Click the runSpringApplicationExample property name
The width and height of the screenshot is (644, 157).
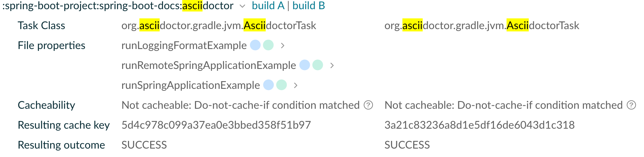pos(190,85)
